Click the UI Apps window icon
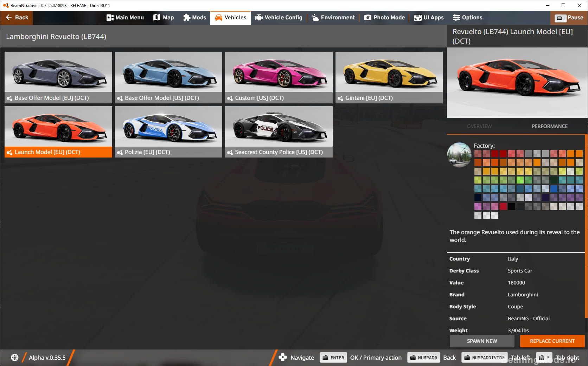Viewport: 588px width, 366px height. coord(417,18)
